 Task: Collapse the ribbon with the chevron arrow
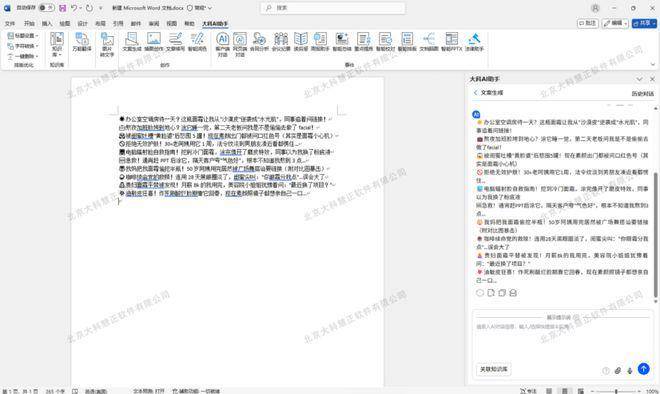653,64
